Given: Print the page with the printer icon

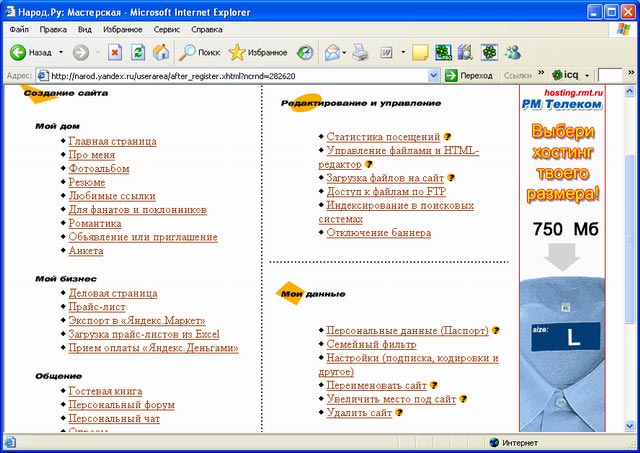Looking at the screenshot, I should pyautogui.click(x=360, y=53).
